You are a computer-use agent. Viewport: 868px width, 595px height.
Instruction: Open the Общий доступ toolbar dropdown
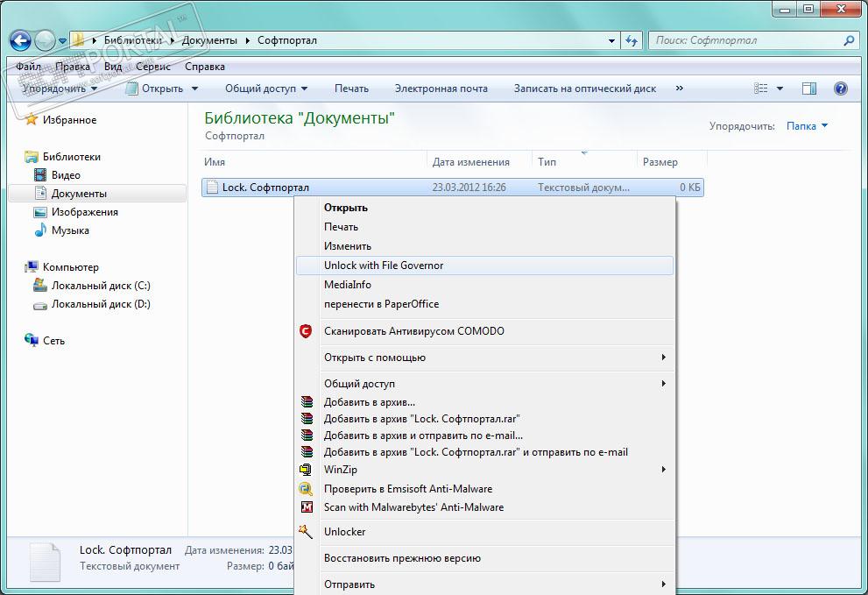coord(266,89)
